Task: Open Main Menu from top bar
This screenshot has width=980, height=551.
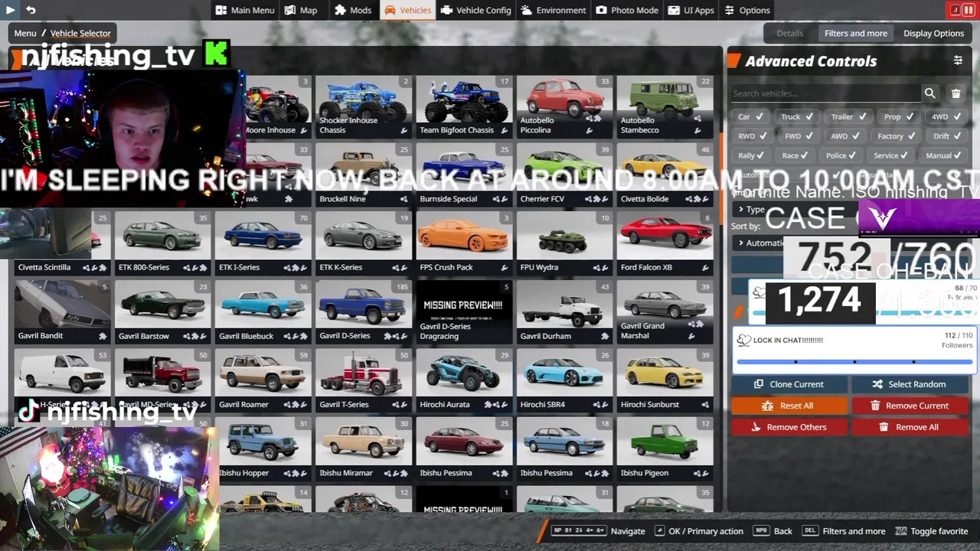Action: tap(245, 10)
